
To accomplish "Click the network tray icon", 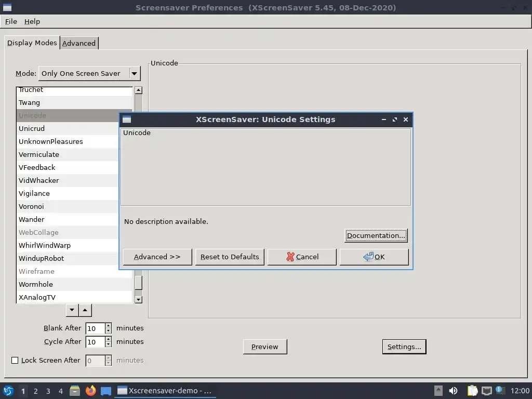I will [x=486, y=391].
